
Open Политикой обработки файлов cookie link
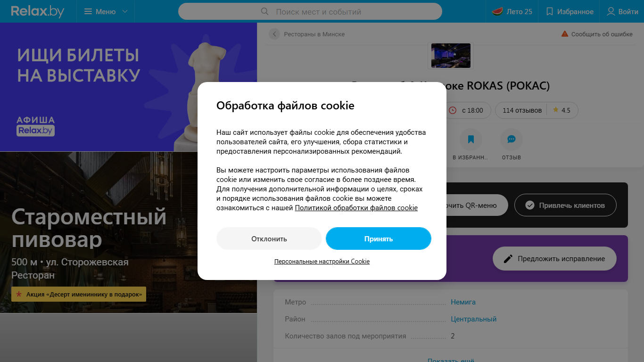[356, 207]
